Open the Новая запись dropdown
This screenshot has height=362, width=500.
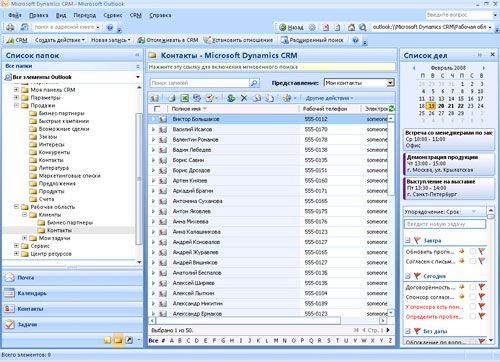[111, 40]
